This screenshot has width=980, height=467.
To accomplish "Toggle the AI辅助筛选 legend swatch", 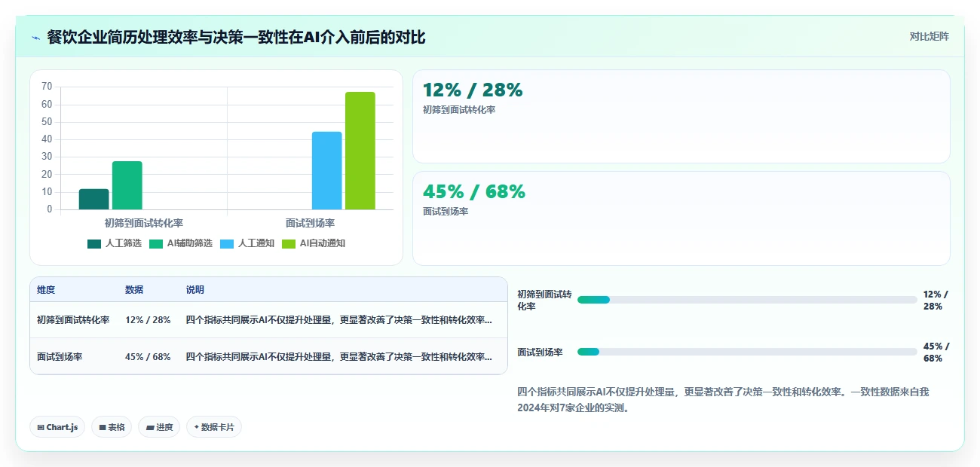I will (x=156, y=243).
